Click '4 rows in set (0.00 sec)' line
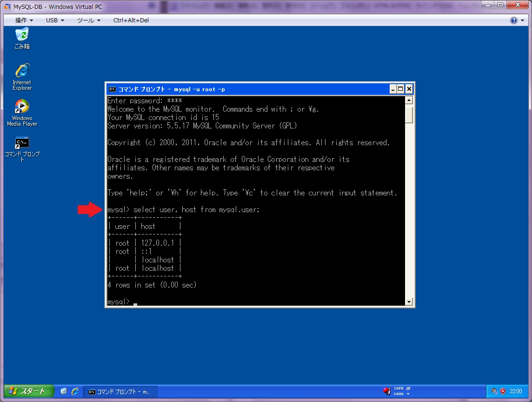Image resolution: width=532 pixels, height=402 pixels. point(152,285)
